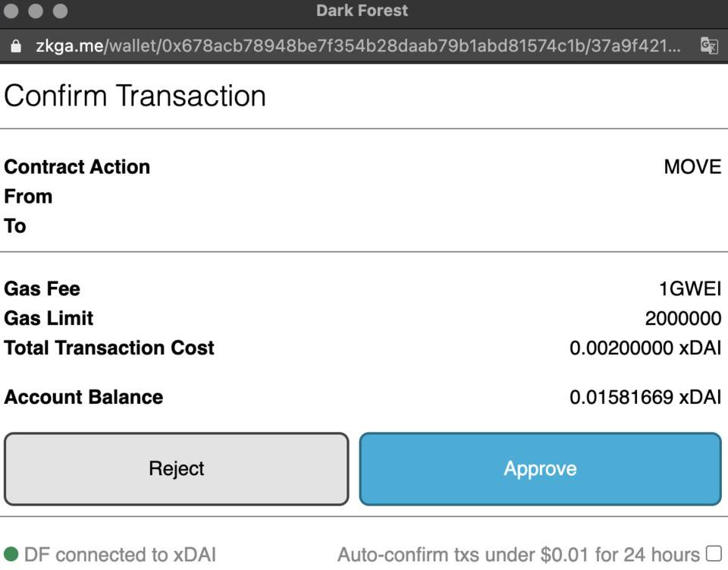
Task: Focus the zkga.me wallet URL field
Action: pyautogui.click(x=356, y=46)
